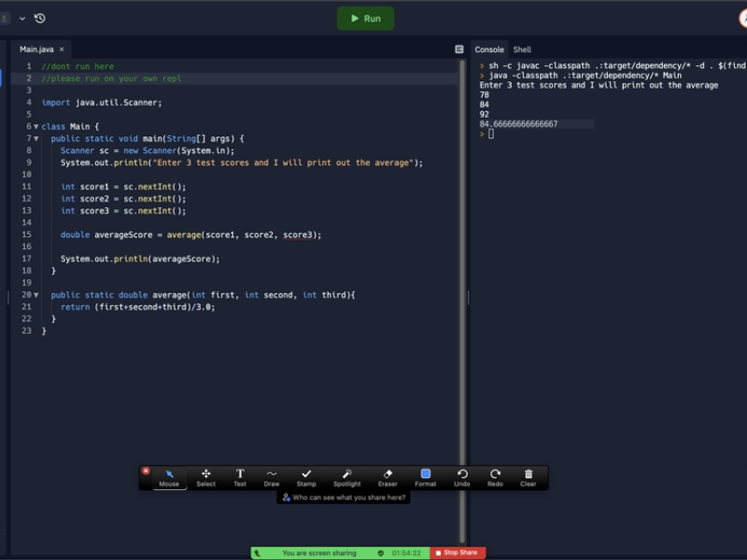Click the console line showing input 78
The image size is (747, 560).
point(484,95)
